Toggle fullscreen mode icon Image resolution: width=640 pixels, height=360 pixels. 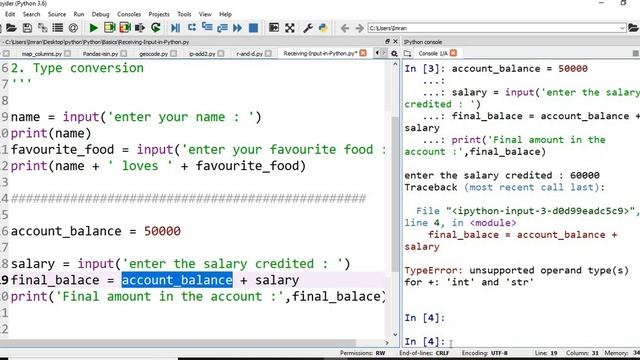tap(290, 28)
